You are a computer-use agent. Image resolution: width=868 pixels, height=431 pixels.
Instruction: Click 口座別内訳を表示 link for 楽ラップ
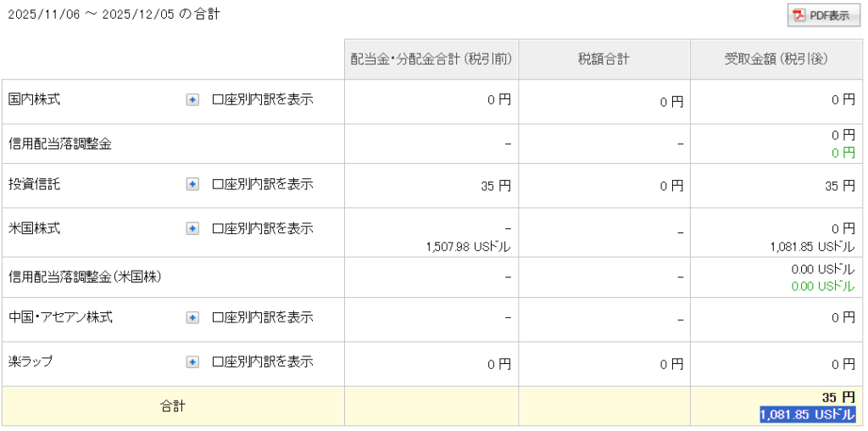262,362
